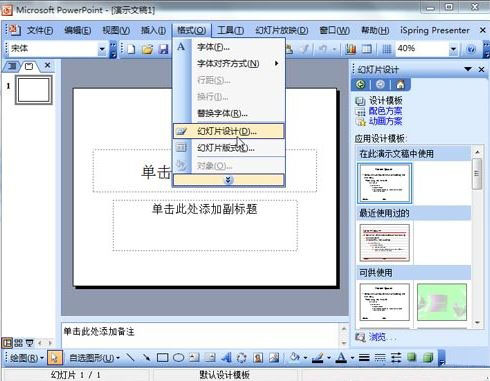Choose 幻灯片设计(D)... from Format menu
The height and width of the screenshot is (381, 490).
pyautogui.click(x=228, y=131)
